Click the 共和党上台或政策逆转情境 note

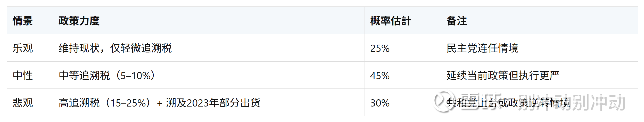[508, 103]
